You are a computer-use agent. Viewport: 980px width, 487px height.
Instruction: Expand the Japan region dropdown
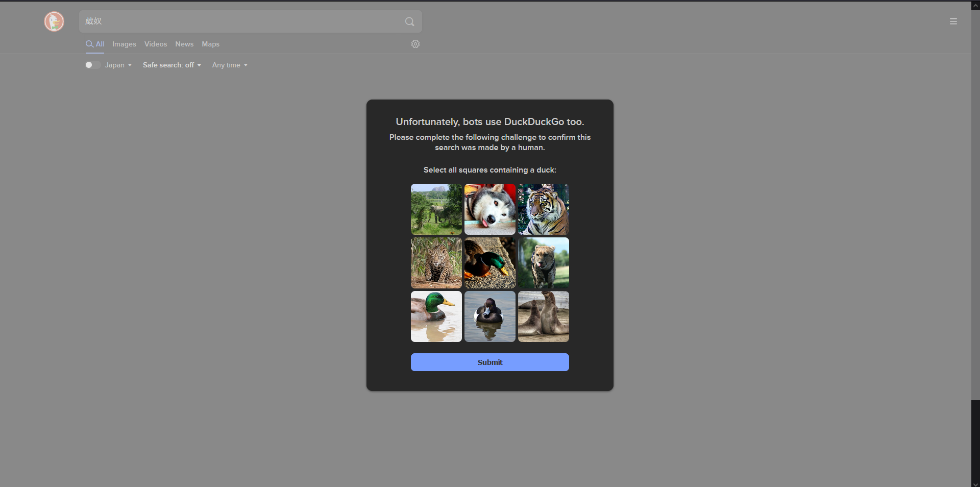tap(118, 65)
